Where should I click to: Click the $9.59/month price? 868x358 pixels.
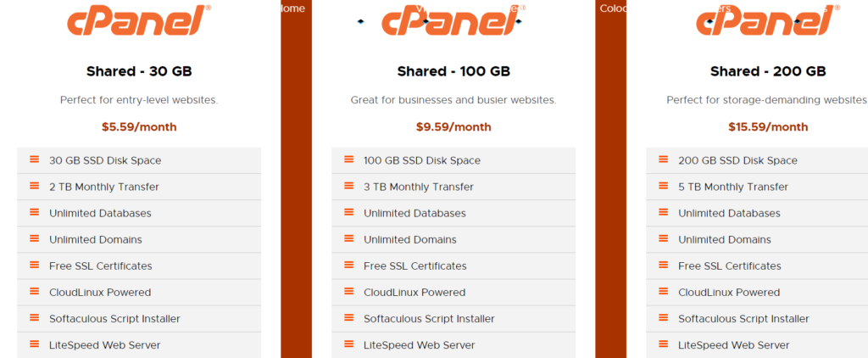[x=453, y=127]
